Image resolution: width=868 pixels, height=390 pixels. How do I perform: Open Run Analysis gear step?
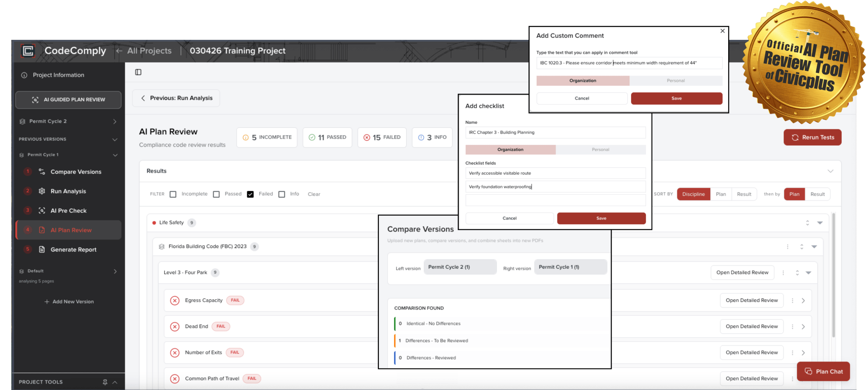pos(68,191)
